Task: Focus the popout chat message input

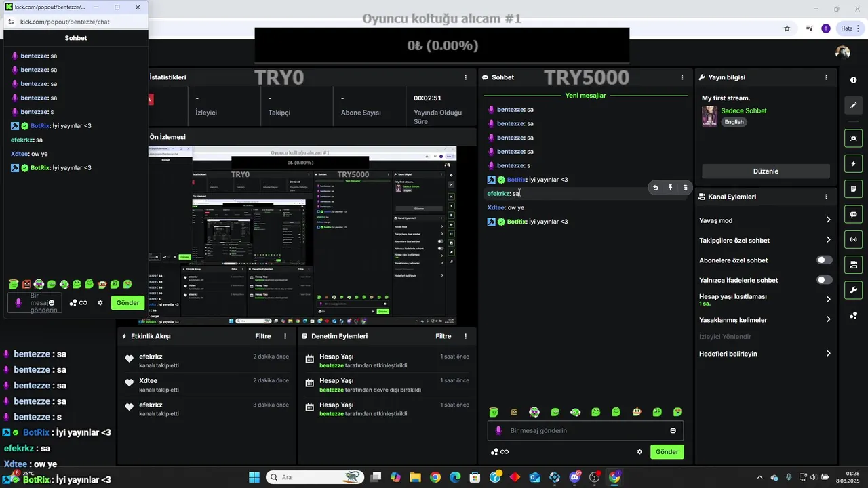Action: [35, 303]
